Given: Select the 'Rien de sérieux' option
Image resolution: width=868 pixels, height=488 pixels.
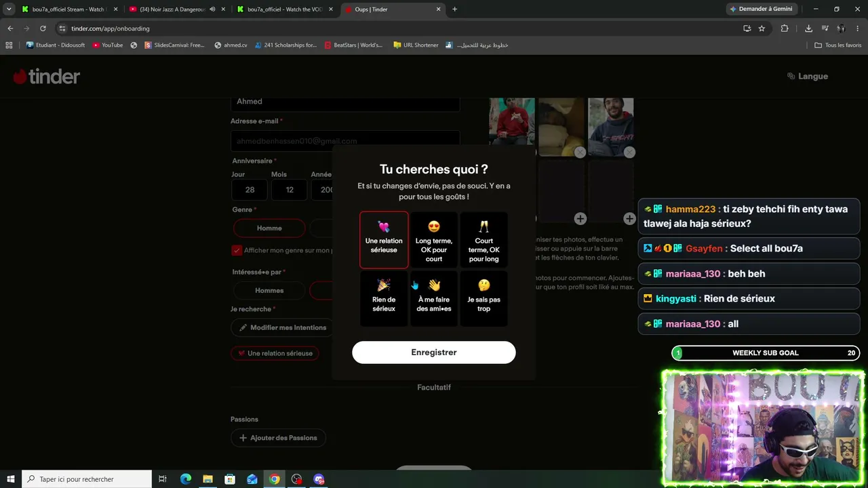Looking at the screenshot, I should 384,298.
